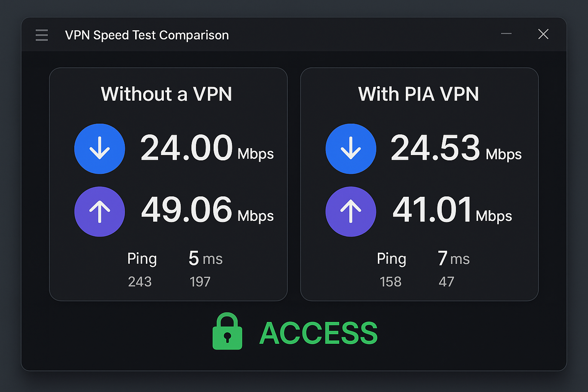This screenshot has width=588, height=392.
Task: Select the download arrow icon under With PIA VPN
Action: click(351, 149)
